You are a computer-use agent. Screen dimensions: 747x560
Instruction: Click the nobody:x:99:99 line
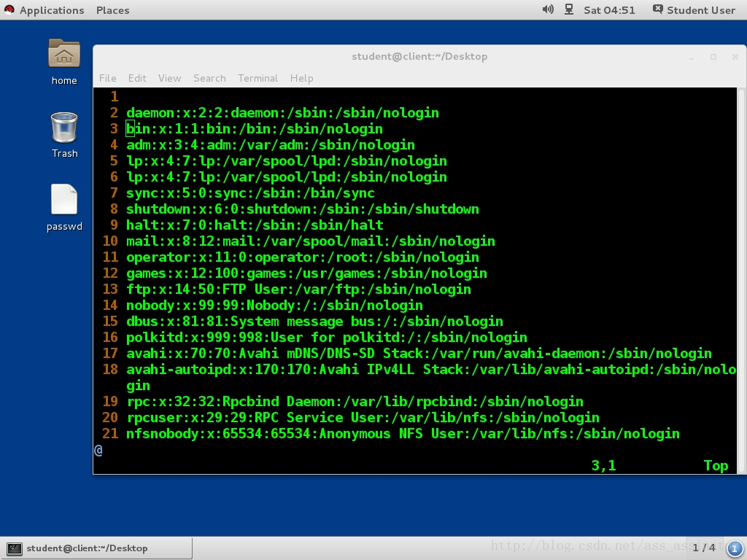click(x=274, y=306)
